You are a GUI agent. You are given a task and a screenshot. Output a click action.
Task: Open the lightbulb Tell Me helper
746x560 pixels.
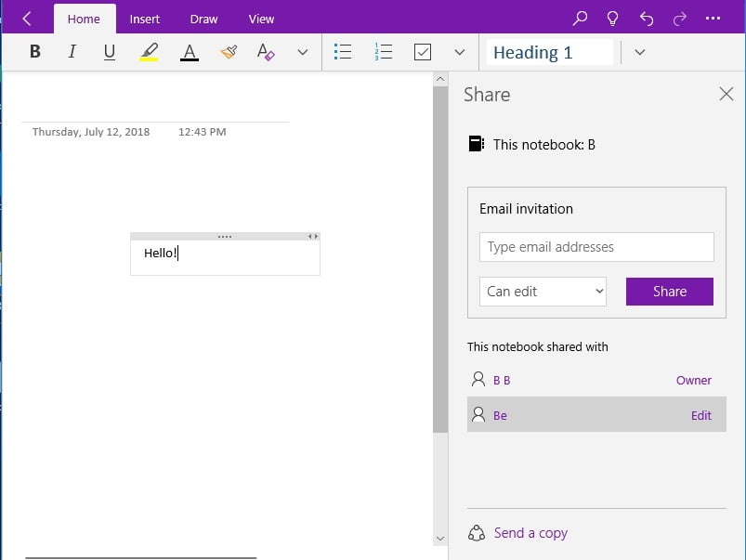(x=613, y=19)
